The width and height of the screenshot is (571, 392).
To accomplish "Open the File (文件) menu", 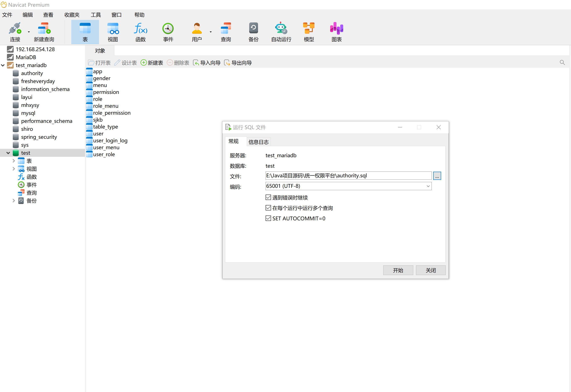I will 7,15.
